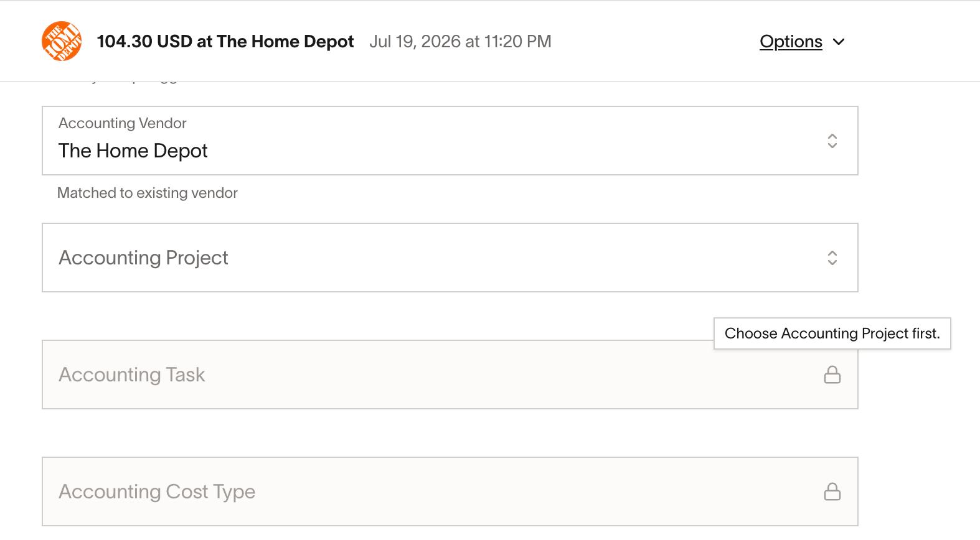Click the greyed 'Accounting Task' placeholder text
Screen dimensions: 980x540
132,375
